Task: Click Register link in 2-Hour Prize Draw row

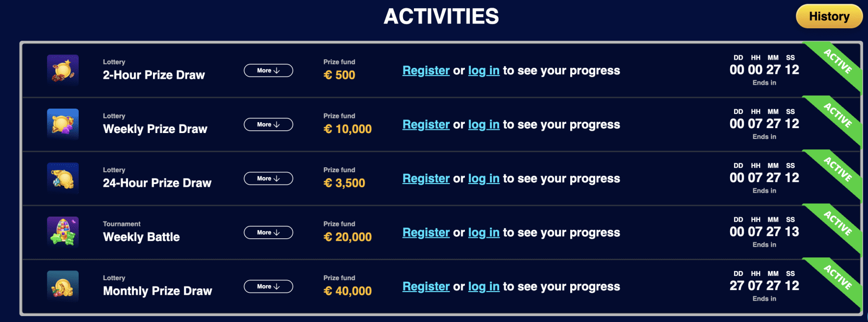Action: (426, 71)
